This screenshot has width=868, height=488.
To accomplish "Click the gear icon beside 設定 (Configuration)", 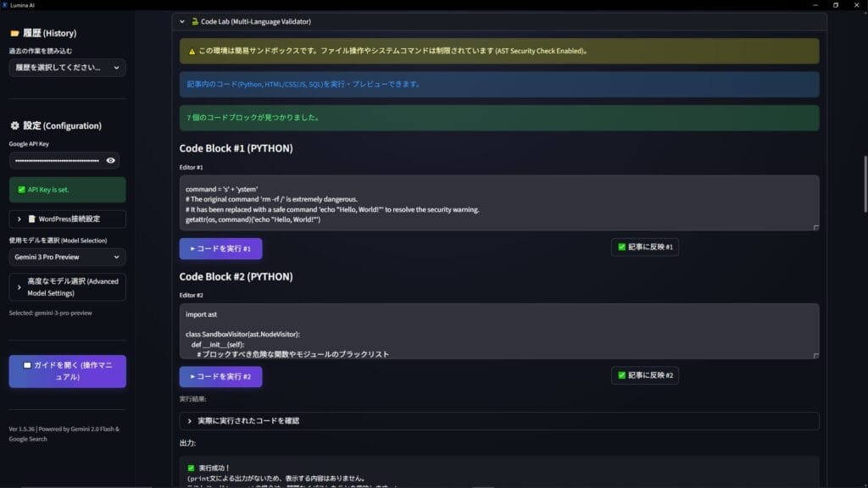I will (14, 125).
